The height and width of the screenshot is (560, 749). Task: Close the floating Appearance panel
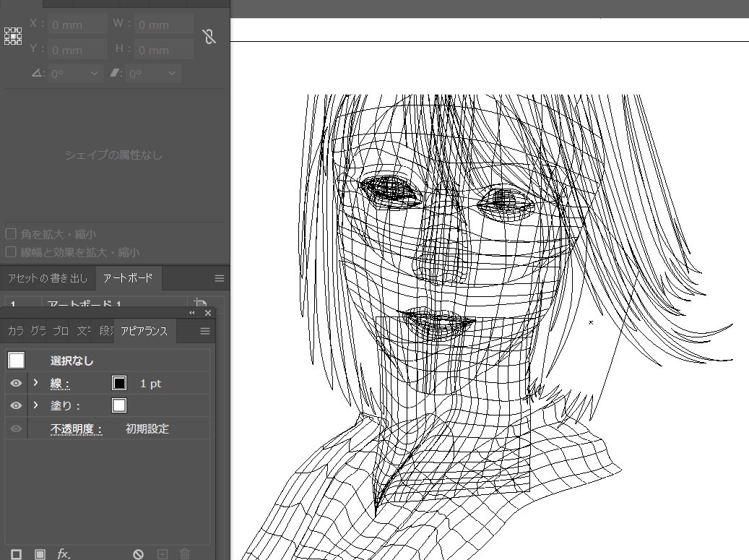208,313
